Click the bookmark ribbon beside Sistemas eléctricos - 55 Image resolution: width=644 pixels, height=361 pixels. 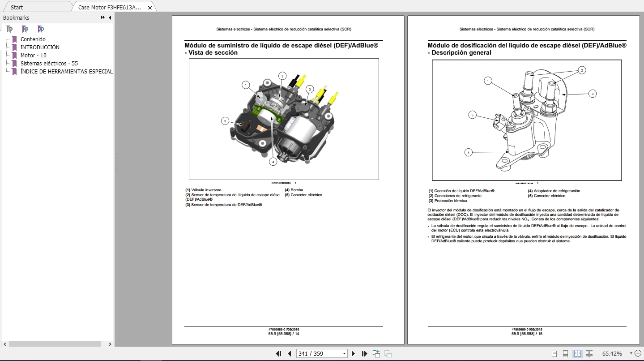click(15, 64)
